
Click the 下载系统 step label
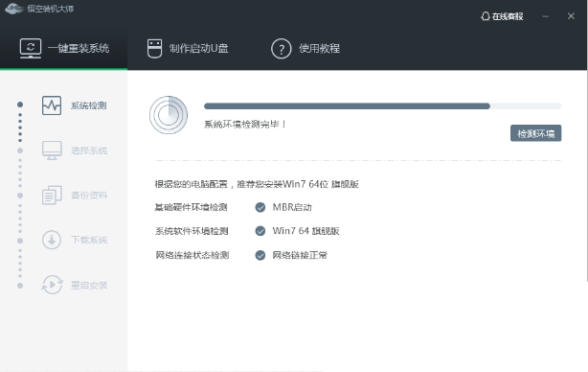(x=89, y=240)
